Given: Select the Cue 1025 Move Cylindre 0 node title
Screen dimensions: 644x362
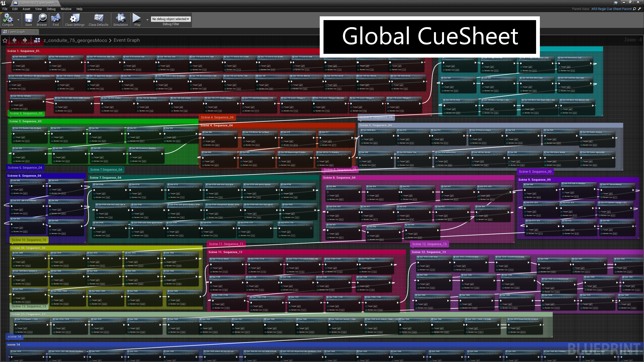Looking at the screenshot, I should (x=26, y=271).
